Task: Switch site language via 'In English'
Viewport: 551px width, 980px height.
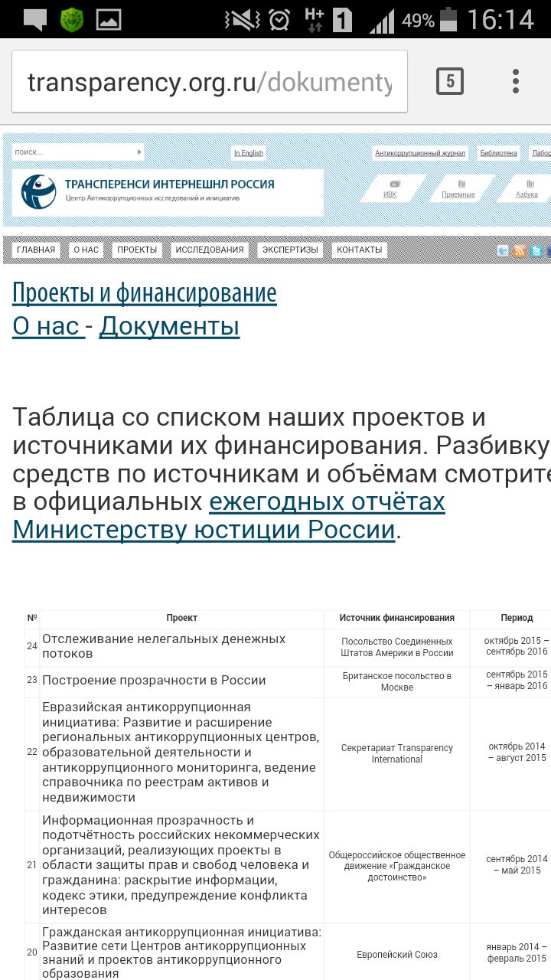Action: click(x=249, y=153)
